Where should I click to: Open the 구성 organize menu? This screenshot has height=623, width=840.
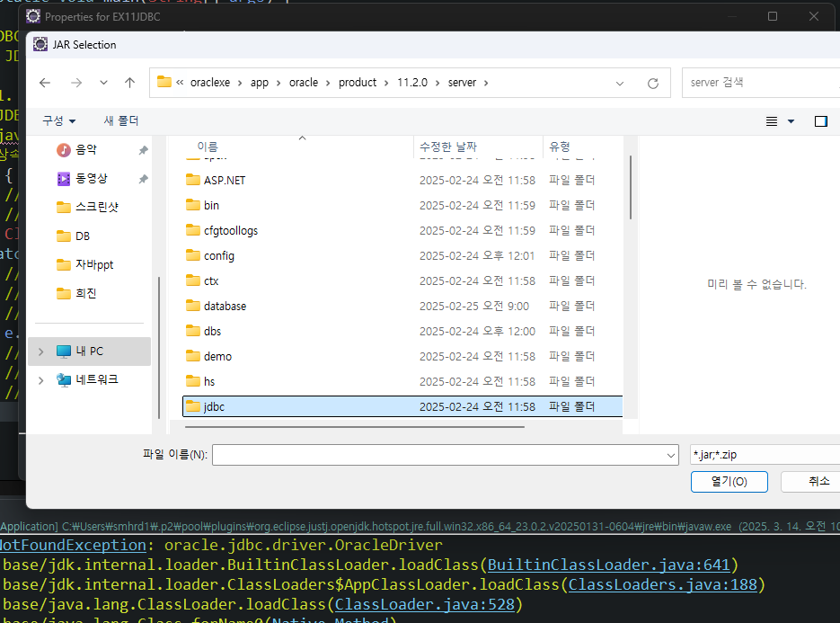pos(59,120)
